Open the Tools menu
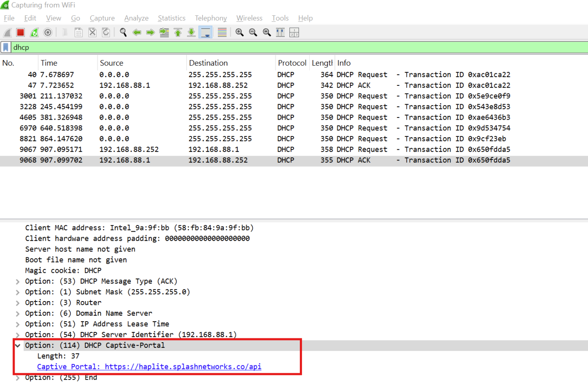Viewport: 588px width, 386px height. [x=280, y=18]
